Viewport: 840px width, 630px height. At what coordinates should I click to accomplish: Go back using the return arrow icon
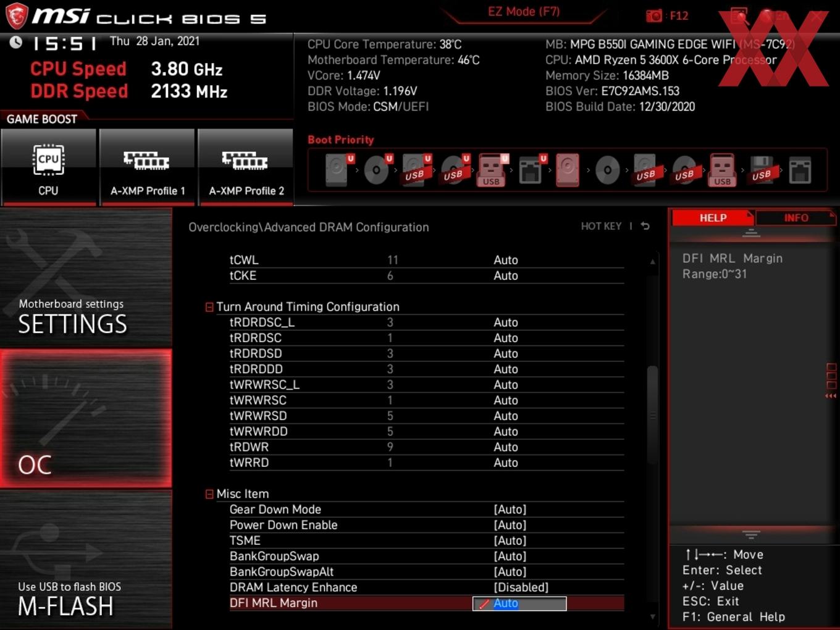pyautogui.click(x=645, y=226)
